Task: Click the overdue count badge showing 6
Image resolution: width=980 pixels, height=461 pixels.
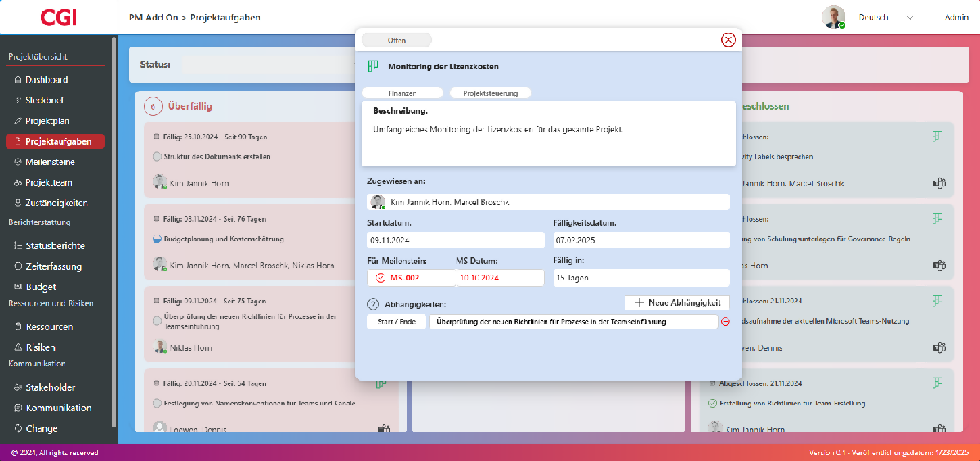Action: [152, 106]
